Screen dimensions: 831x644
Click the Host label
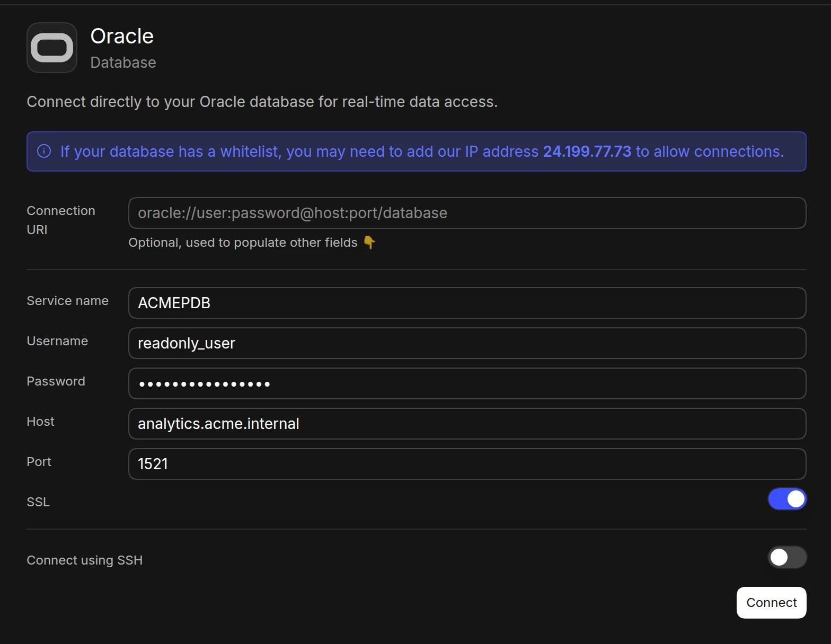[41, 422]
